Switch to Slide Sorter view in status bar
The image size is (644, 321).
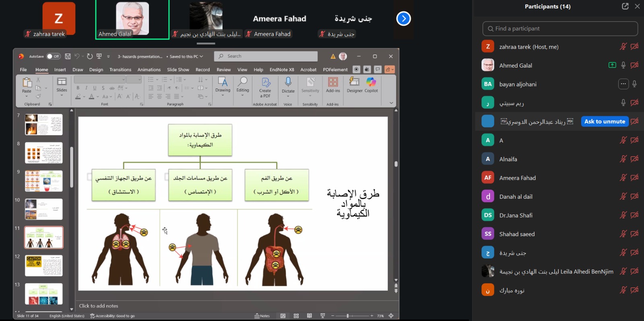click(296, 316)
